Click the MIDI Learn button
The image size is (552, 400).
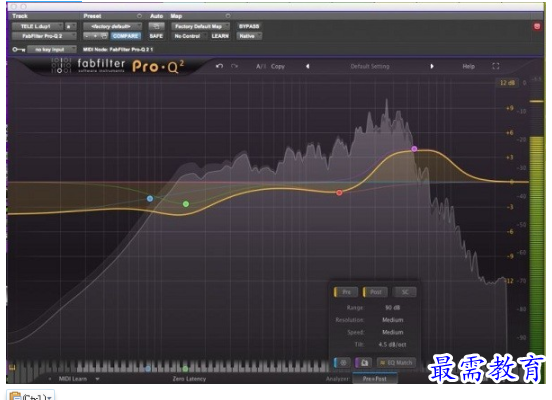point(73,379)
